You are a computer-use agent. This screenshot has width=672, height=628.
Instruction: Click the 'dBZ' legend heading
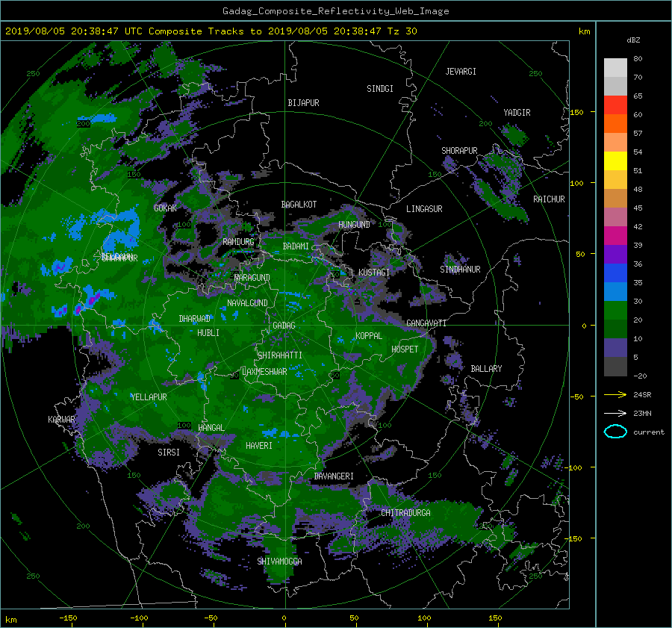pyautogui.click(x=633, y=40)
